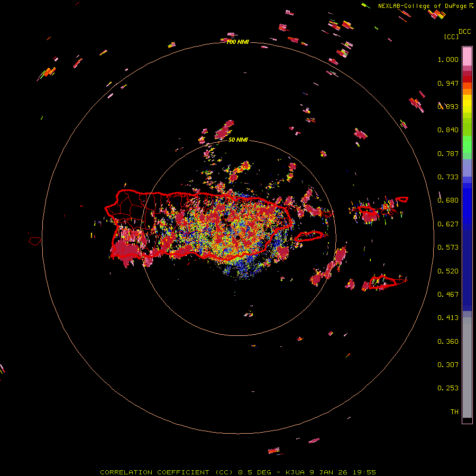
Task: Click the 0.893 legend value
Action: [x=448, y=106]
